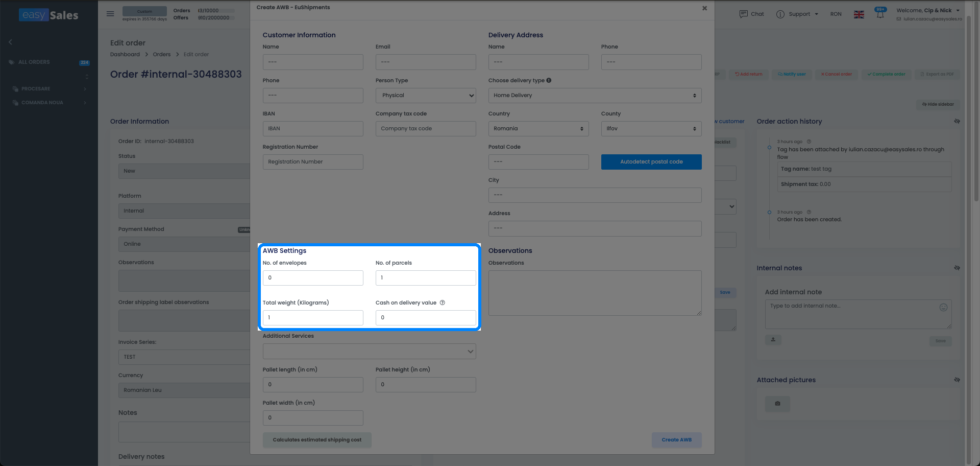Click the Add return button
The height and width of the screenshot is (466, 980).
pyautogui.click(x=749, y=74)
